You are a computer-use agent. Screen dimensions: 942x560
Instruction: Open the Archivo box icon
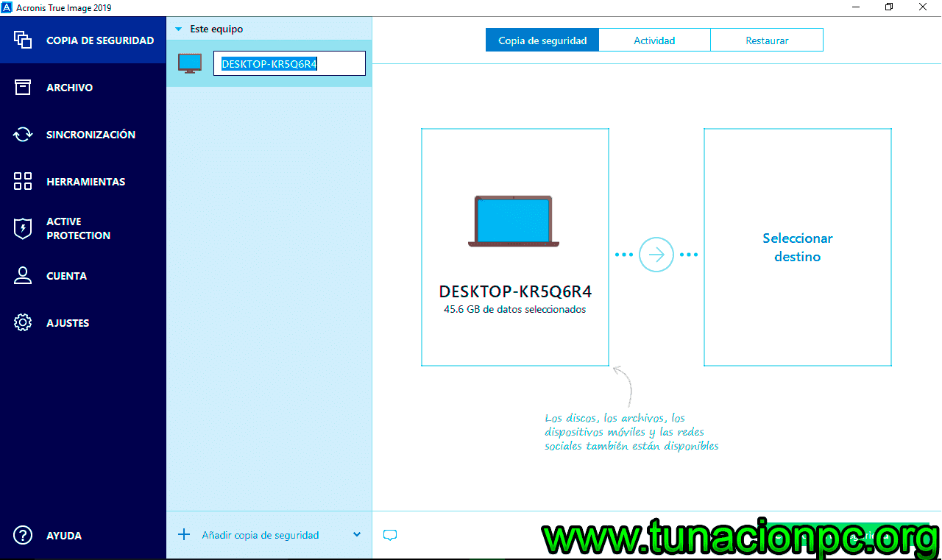pyautogui.click(x=23, y=88)
